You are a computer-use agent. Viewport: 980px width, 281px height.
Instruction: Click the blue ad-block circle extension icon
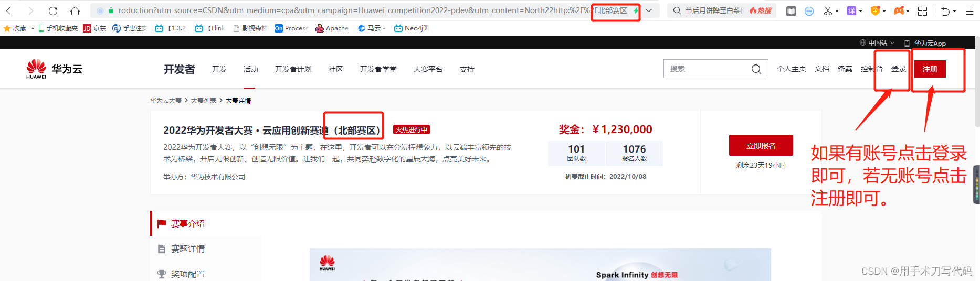pyautogui.click(x=809, y=11)
